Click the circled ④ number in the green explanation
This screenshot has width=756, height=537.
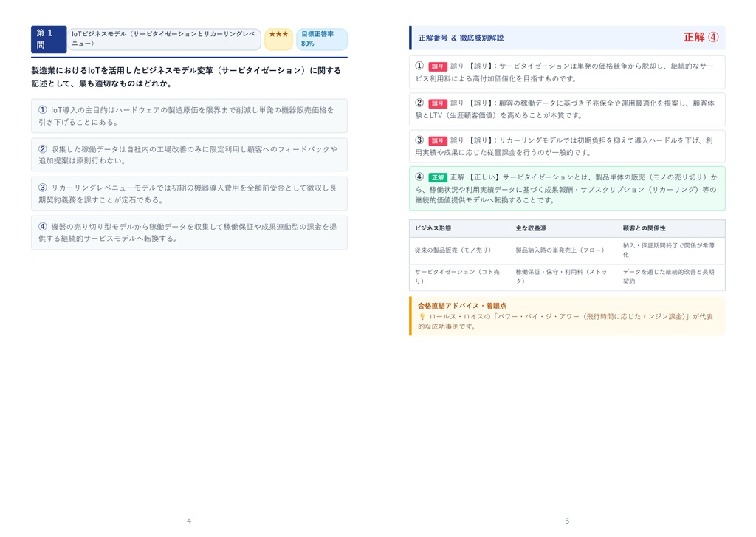419,177
